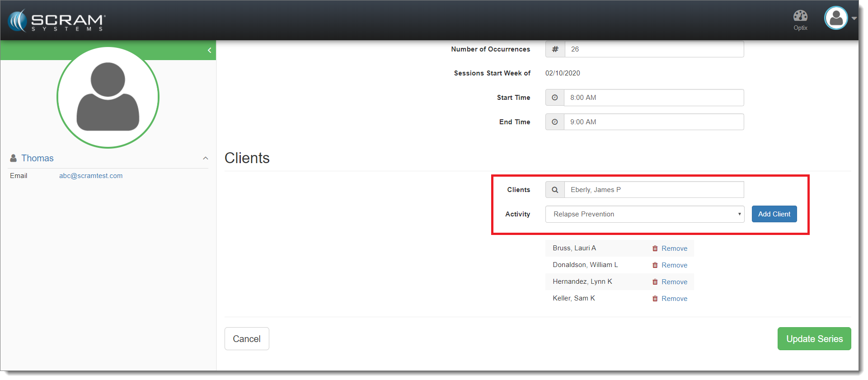Click the green Update Series button

tap(814, 339)
